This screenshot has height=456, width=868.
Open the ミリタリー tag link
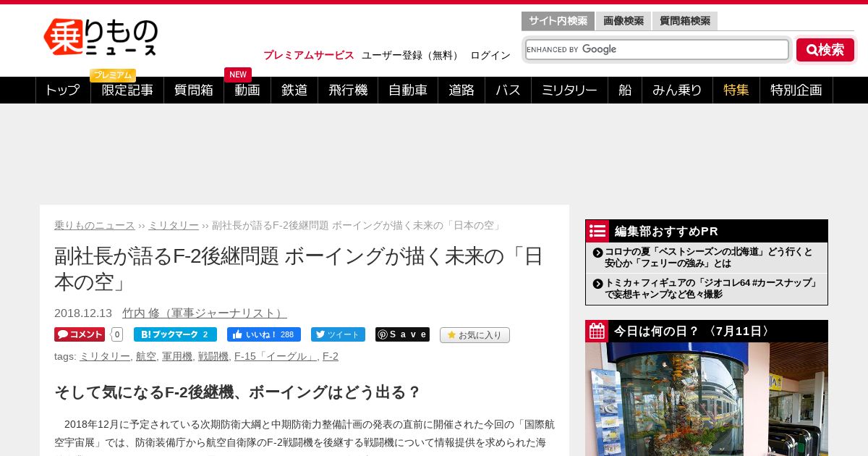pyautogui.click(x=104, y=356)
